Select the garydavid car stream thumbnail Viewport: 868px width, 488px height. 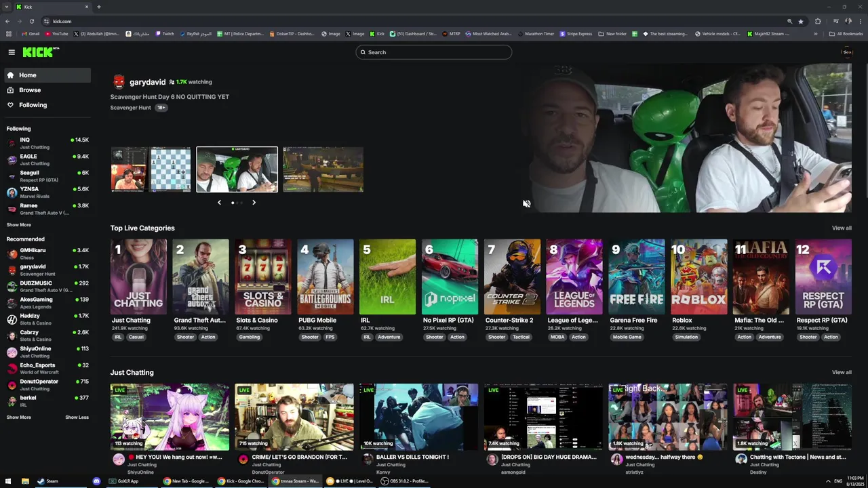(237, 169)
